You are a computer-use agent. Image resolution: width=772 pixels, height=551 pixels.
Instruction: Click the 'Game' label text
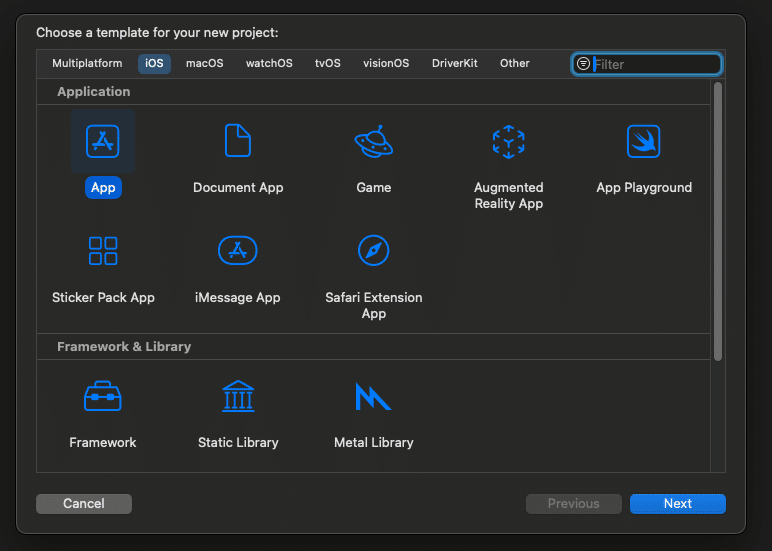(x=374, y=188)
